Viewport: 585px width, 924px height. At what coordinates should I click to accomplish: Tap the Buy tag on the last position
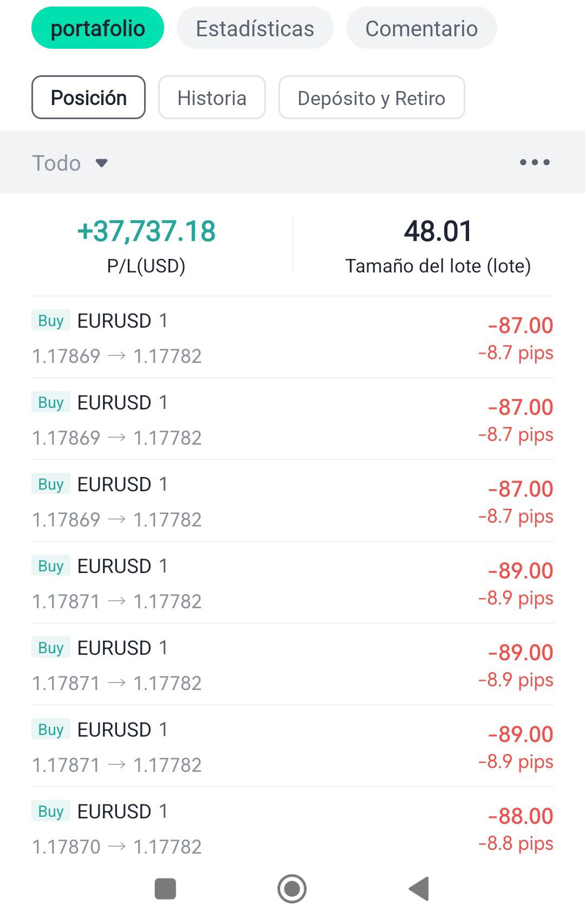click(x=51, y=811)
